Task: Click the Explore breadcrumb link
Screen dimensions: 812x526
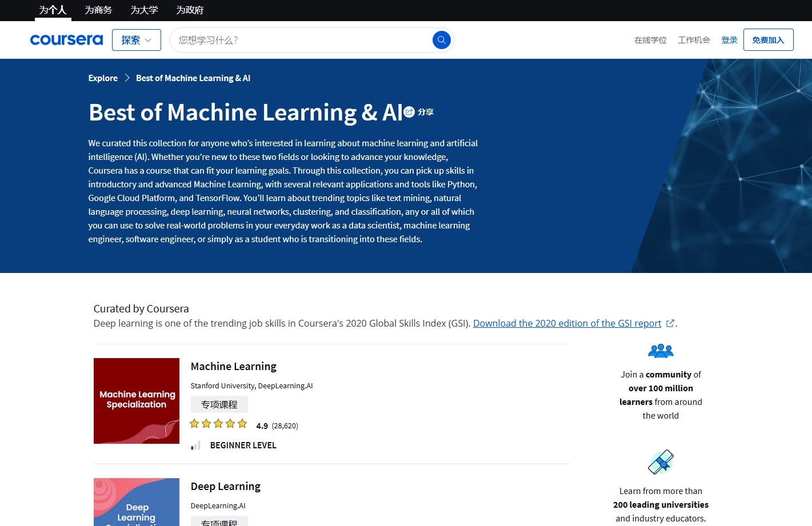Action: pos(103,78)
